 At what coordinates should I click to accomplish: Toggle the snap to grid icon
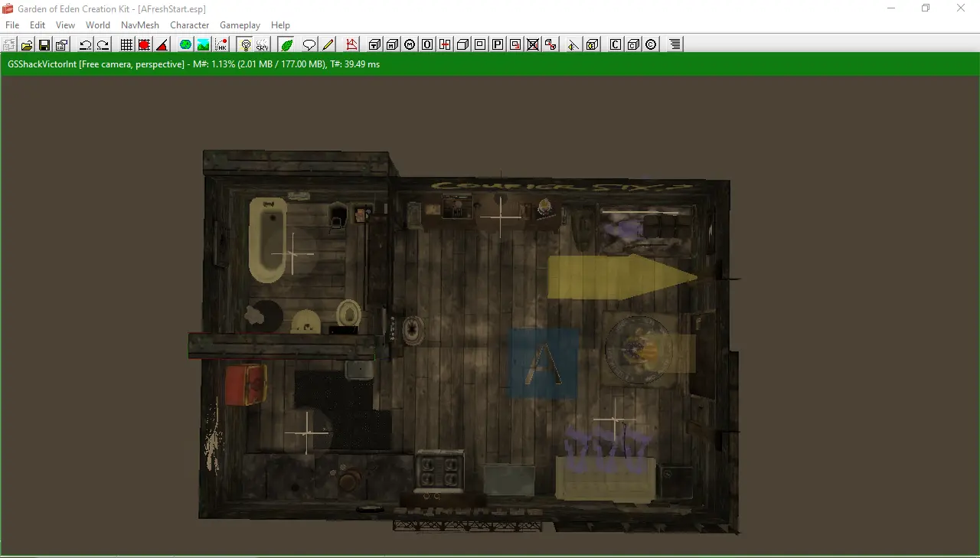pyautogui.click(x=126, y=44)
